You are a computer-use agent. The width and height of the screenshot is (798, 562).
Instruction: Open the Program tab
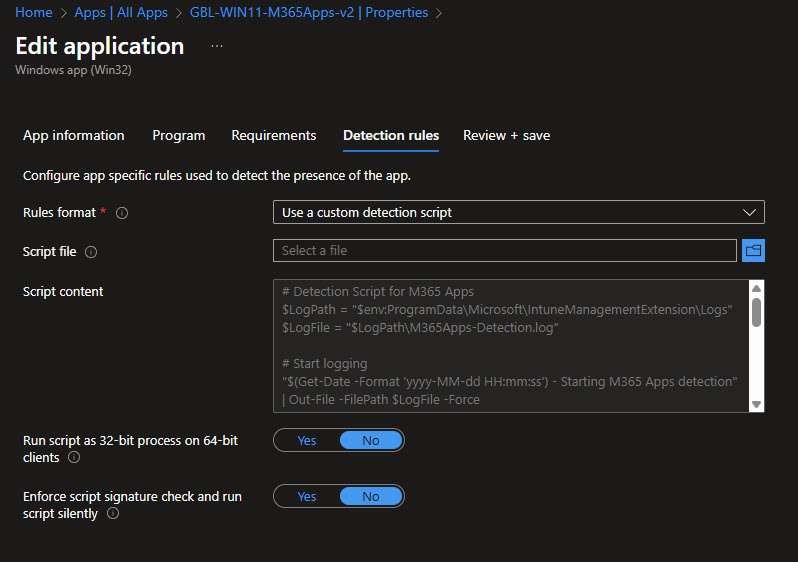[179, 136]
